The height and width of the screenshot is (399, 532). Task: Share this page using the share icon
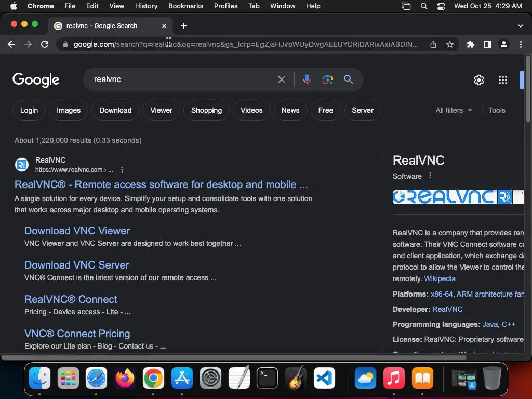coord(433,45)
